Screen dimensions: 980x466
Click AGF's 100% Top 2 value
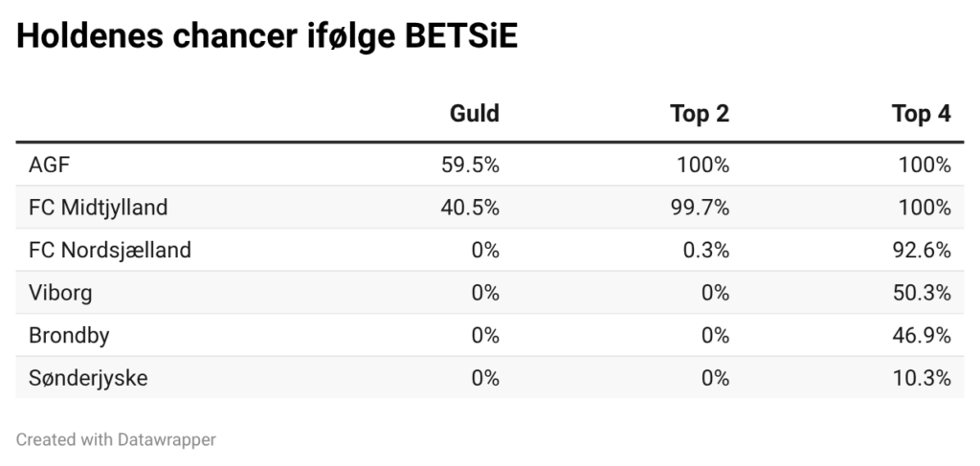pos(702,165)
